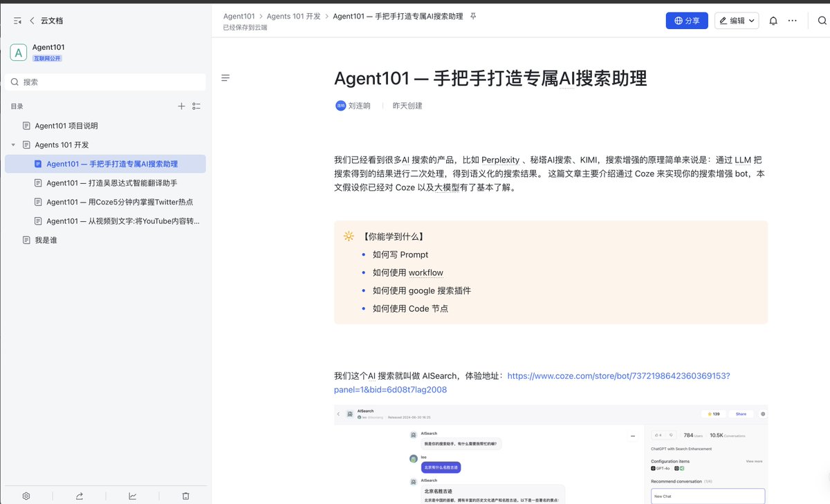This screenshot has height=504, width=830.
Task: Click the search magnifier in top-right header
Action: click(x=822, y=21)
